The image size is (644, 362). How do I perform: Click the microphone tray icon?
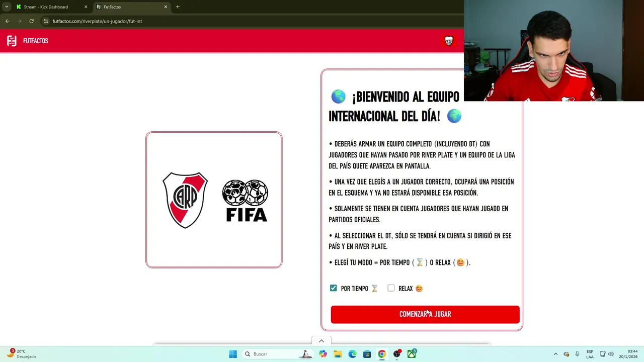coord(577,354)
